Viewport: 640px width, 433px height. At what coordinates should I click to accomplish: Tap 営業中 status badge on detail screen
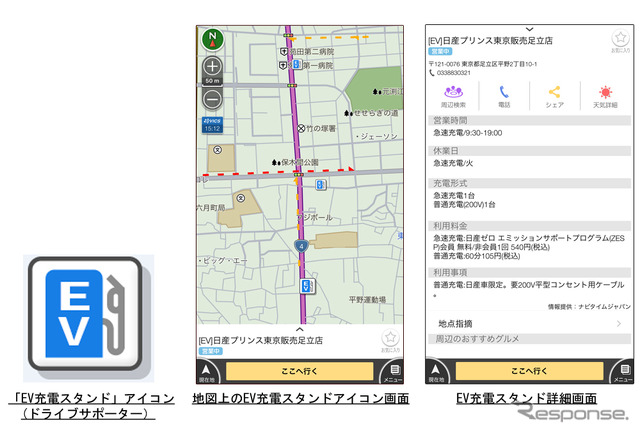(x=440, y=52)
